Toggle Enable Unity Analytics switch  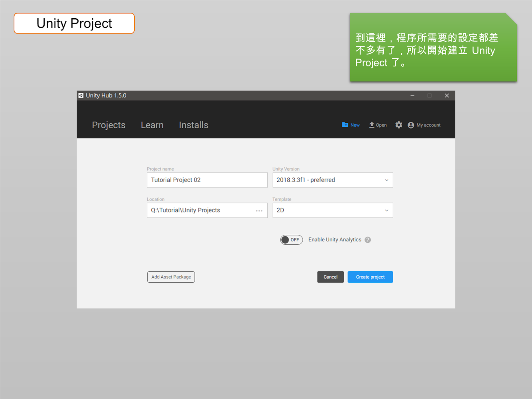click(x=291, y=240)
